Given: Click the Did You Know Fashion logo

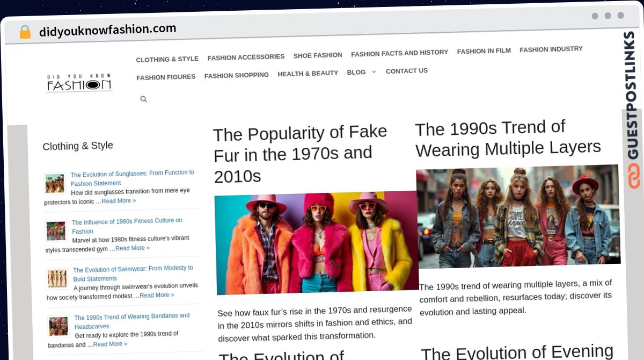Looking at the screenshot, I should click(x=79, y=83).
